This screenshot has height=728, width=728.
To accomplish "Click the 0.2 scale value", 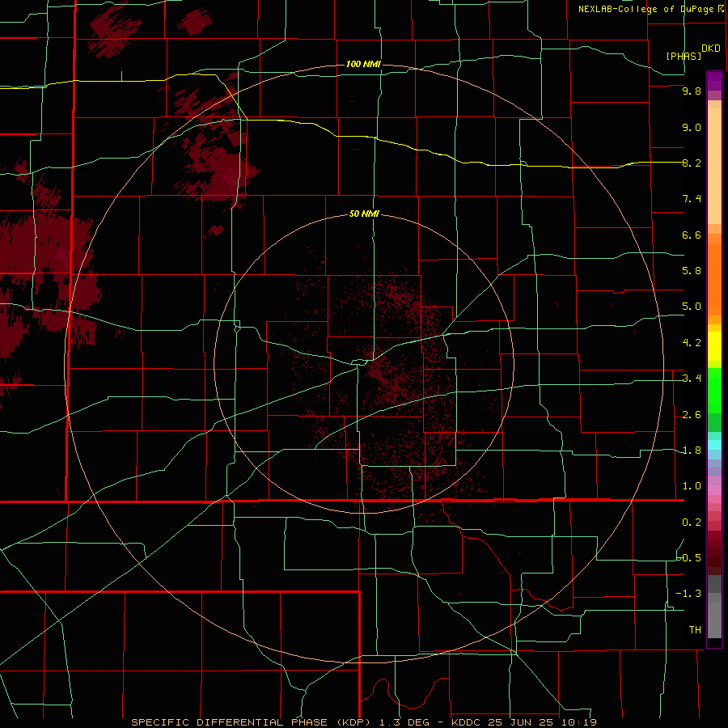I will tap(692, 523).
